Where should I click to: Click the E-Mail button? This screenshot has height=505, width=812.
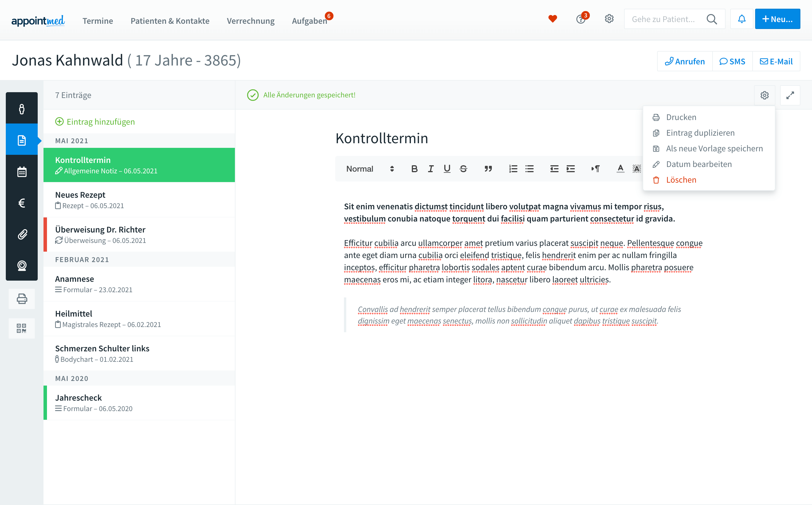click(776, 61)
